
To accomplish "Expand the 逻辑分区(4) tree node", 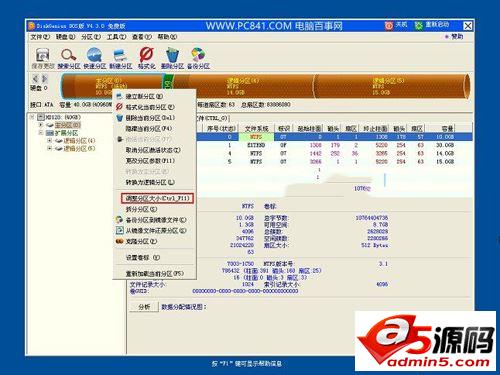I will pos(49,141).
